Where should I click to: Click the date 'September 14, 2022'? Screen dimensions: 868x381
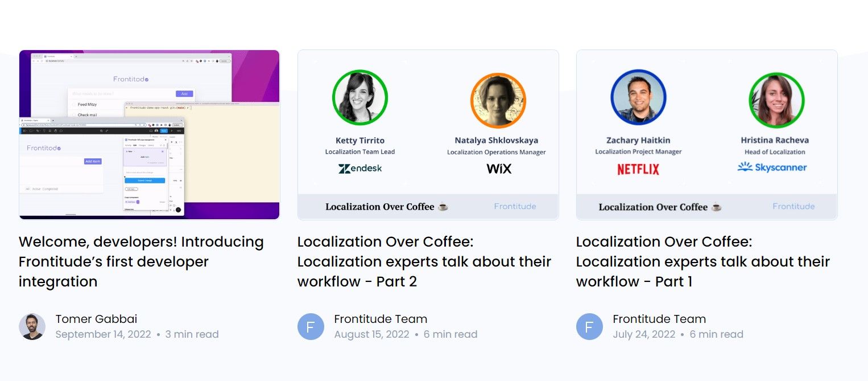(104, 334)
